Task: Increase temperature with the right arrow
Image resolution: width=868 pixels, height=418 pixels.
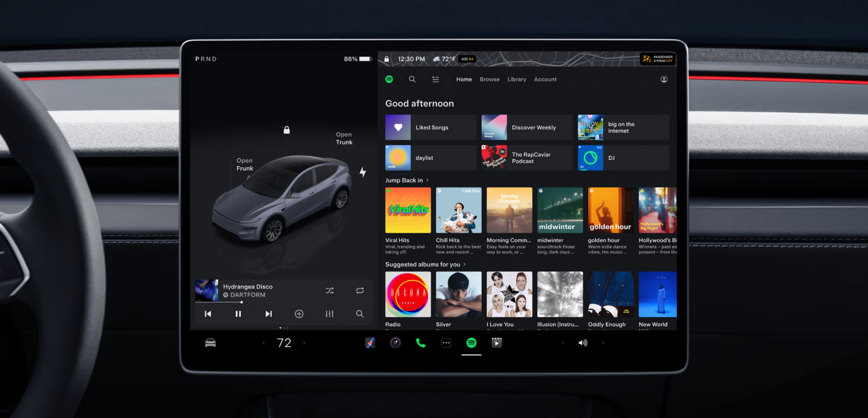Action: coord(304,343)
